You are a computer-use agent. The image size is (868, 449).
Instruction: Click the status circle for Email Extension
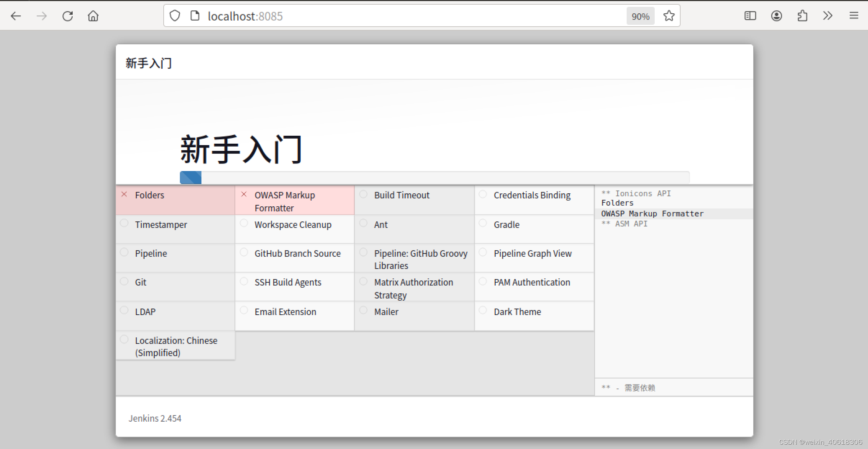pos(244,310)
